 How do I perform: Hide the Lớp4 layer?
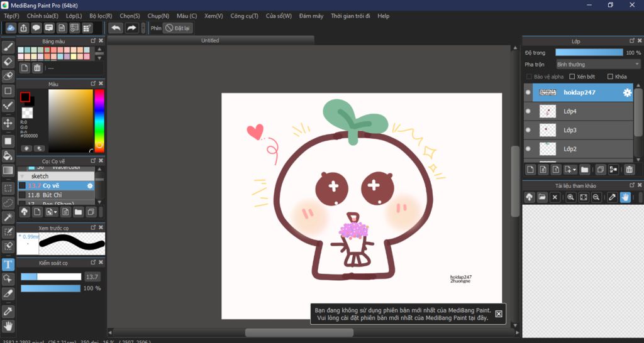click(528, 111)
